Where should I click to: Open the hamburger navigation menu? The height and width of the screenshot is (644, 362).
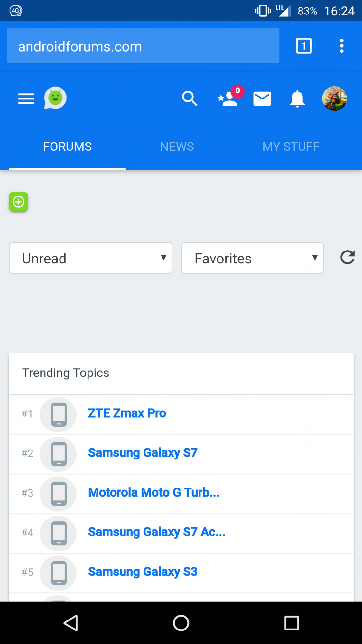[26, 99]
